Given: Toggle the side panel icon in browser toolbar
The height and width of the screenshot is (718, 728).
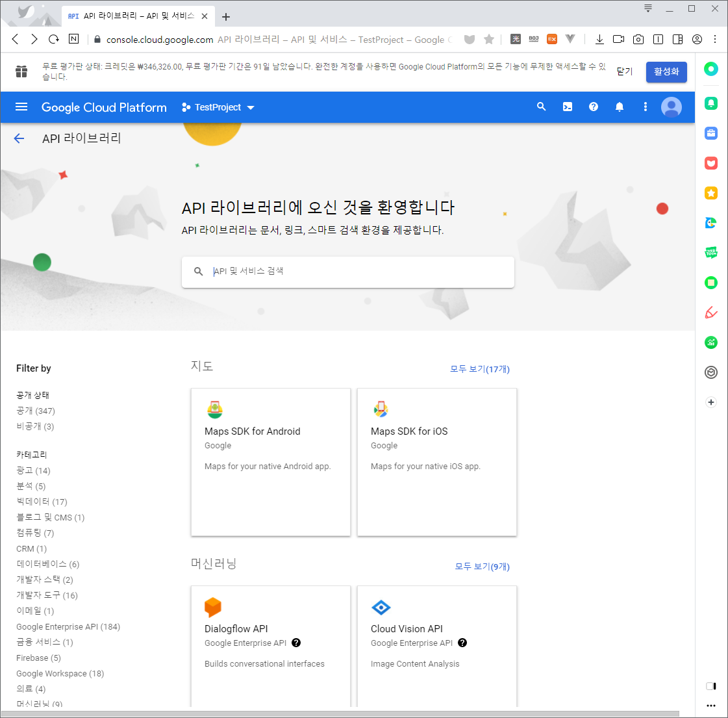Looking at the screenshot, I should coord(677,40).
